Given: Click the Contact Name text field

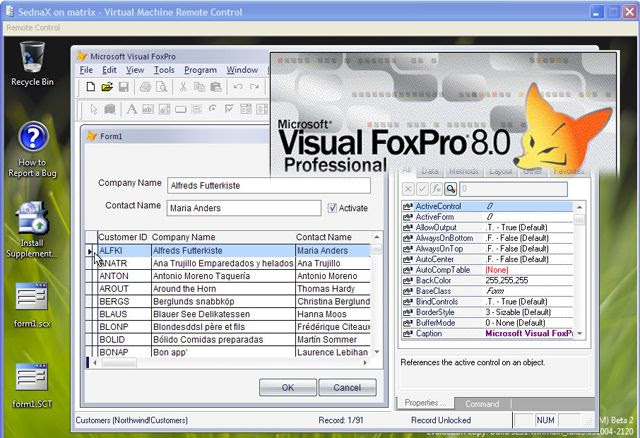Looking at the screenshot, I should point(244,208).
